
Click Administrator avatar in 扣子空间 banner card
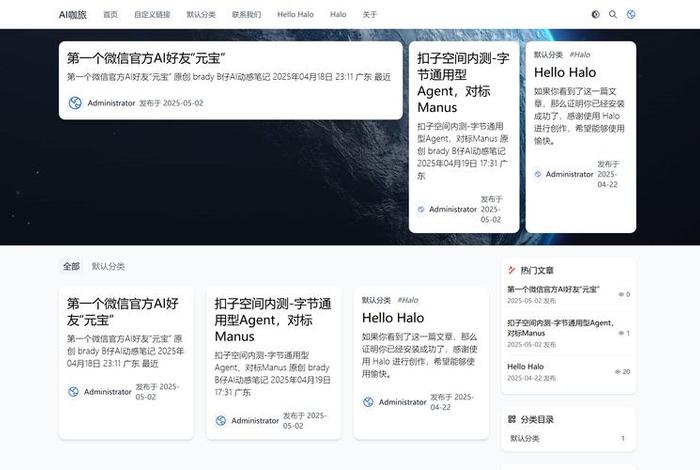point(421,209)
